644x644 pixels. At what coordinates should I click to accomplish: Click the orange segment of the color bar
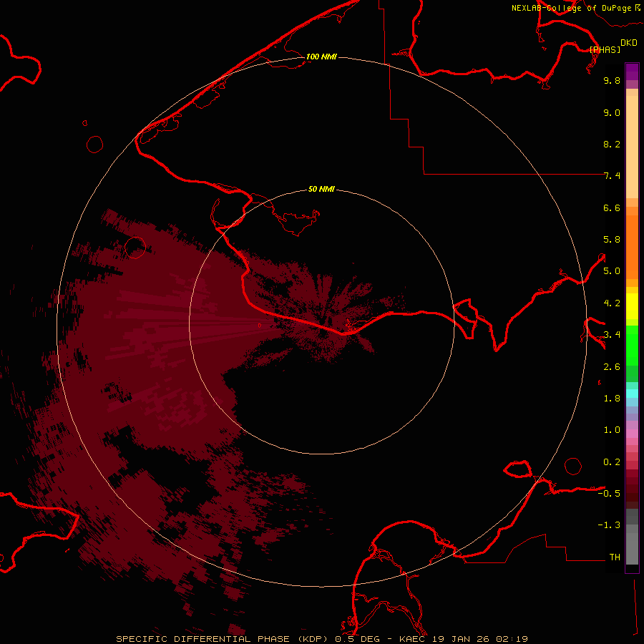tap(632, 246)
